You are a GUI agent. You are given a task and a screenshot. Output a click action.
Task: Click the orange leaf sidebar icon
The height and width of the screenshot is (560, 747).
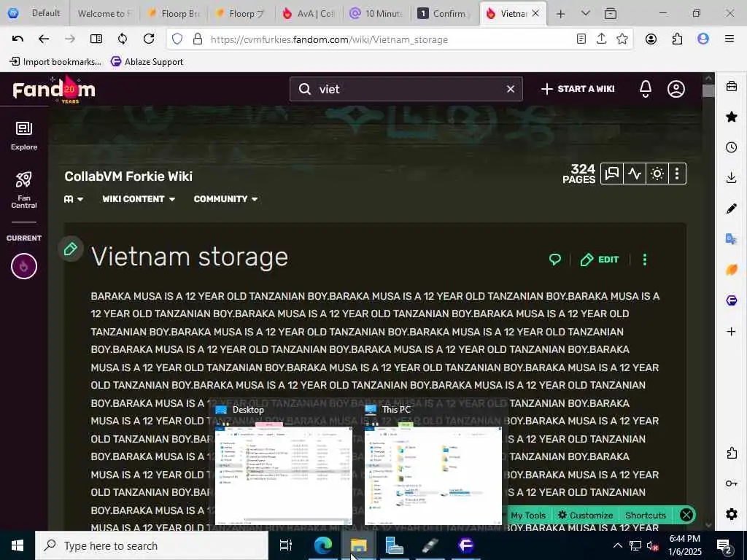(x=731, y=270)
